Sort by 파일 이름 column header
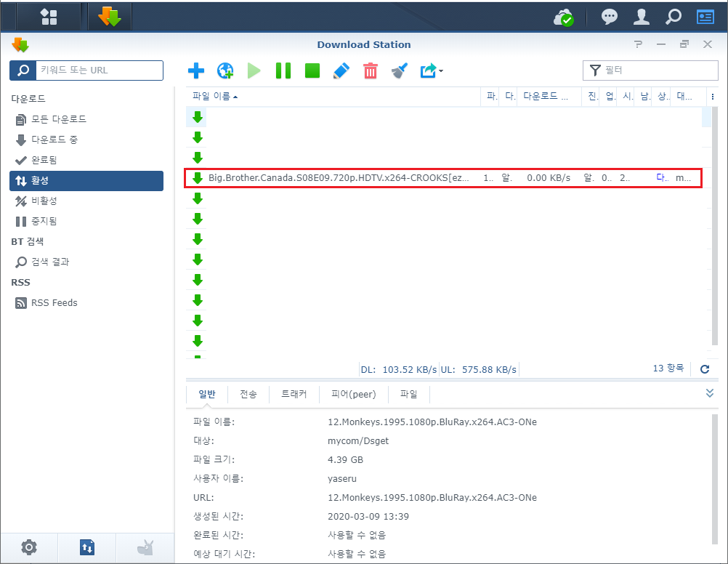Viewport: 728px width, 564px height. click(x=333, y=96)
